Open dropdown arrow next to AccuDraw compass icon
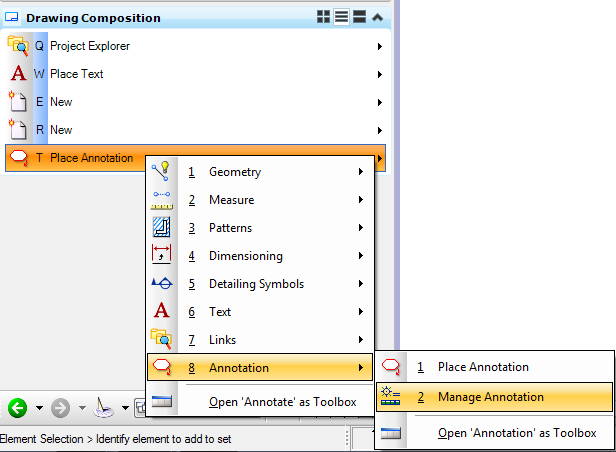Screen dimensions: 616x452 point(125,408)
